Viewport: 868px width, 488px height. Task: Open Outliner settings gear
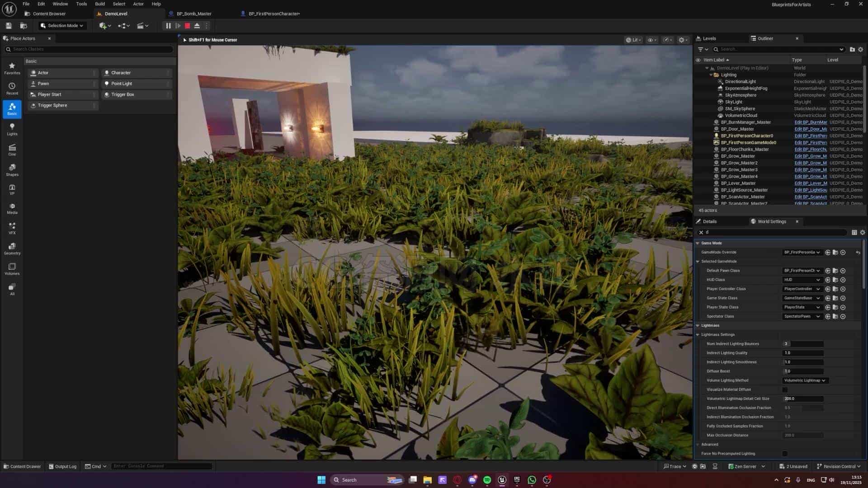point(860,49)
